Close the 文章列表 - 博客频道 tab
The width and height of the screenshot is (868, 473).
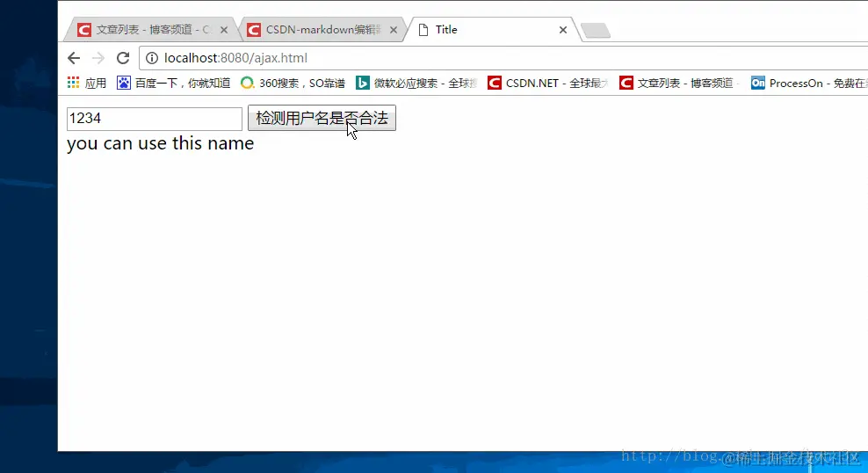224,30
